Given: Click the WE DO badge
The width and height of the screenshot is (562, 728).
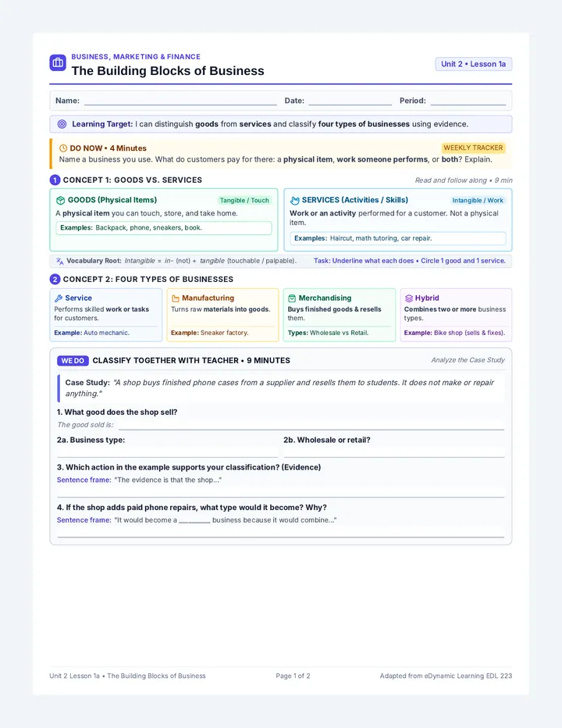Looking at the screenshot, I should 73,361.
